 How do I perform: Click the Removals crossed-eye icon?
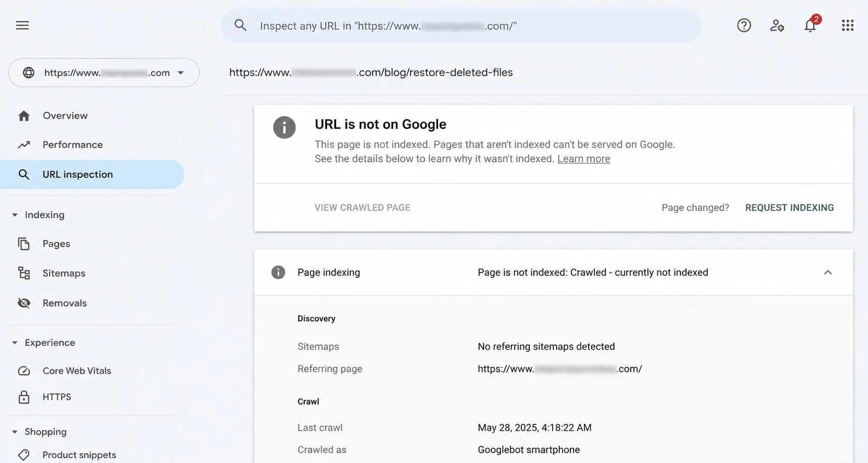pos(24,303)
